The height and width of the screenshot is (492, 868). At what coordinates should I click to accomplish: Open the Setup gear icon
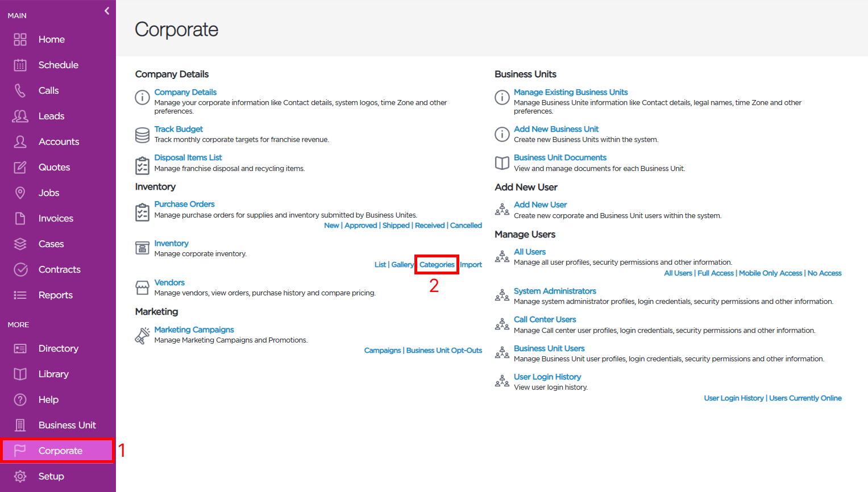click(x=20, y=476)
